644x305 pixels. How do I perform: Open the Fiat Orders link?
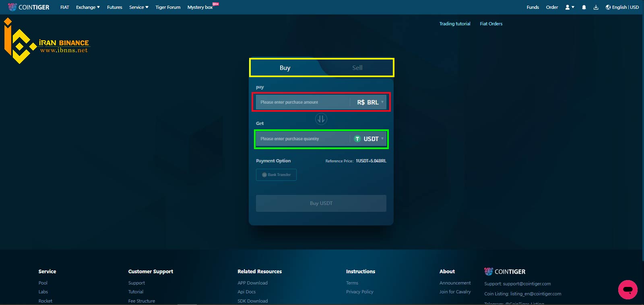[x=491, y=24]
